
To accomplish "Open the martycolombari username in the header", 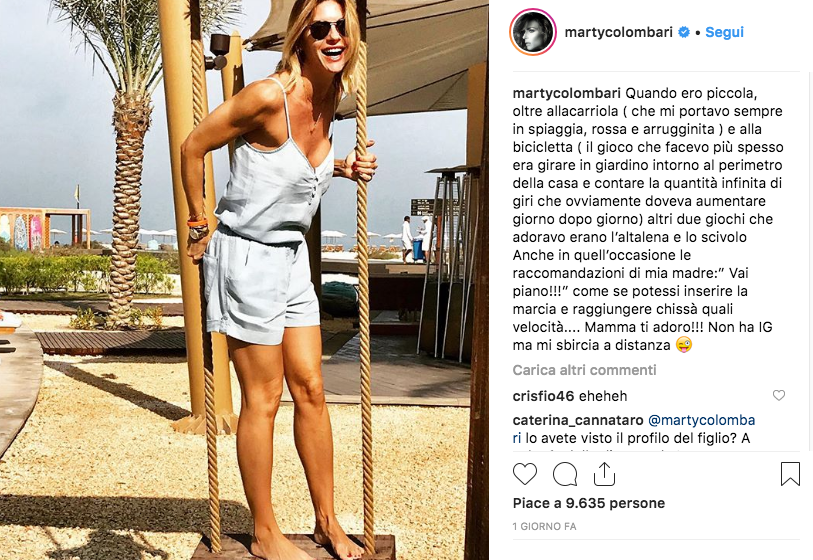I will point(618,32).
